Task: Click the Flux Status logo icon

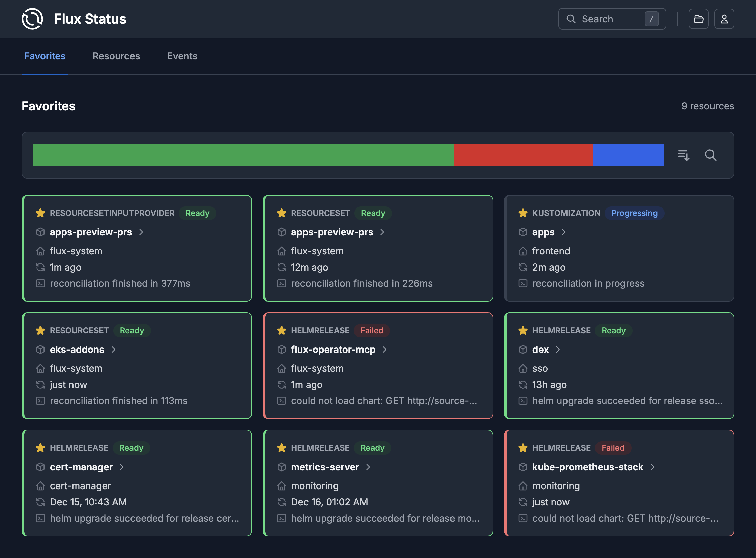Action: 32,19
